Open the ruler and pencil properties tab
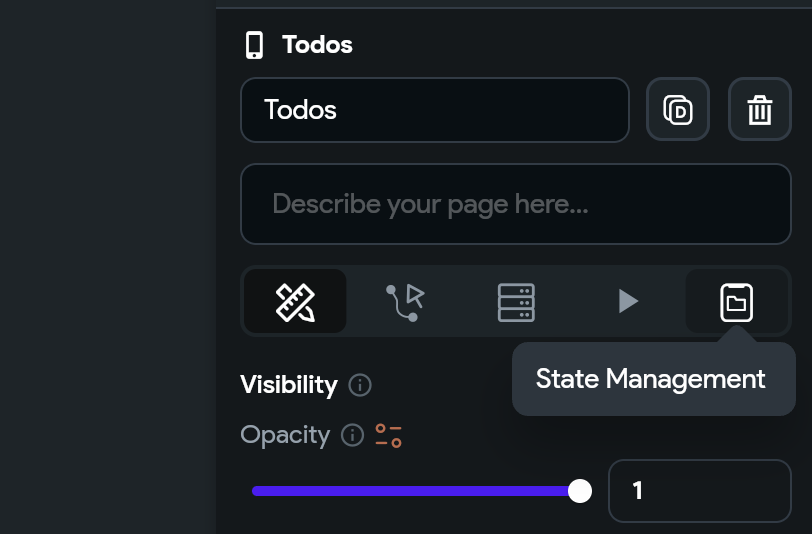Screen dimensions: 812x534 click(x=295, y=301)
